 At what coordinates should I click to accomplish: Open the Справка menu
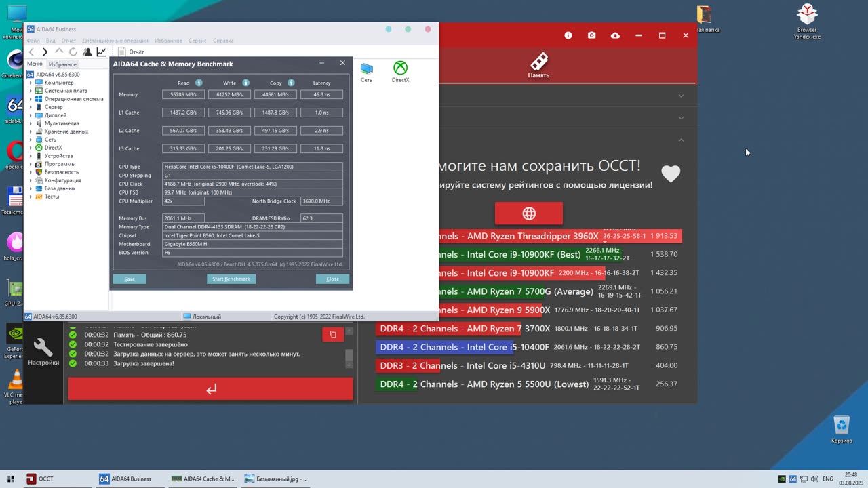223,41
